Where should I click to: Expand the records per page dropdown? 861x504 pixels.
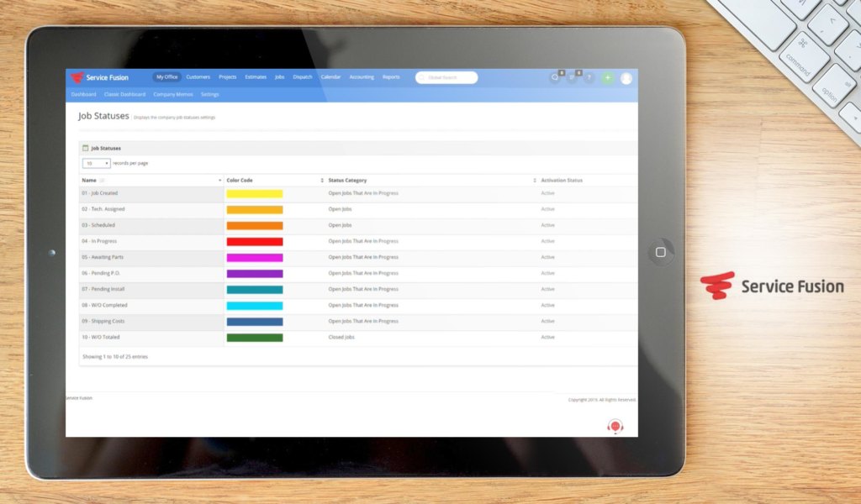point(97,163)
